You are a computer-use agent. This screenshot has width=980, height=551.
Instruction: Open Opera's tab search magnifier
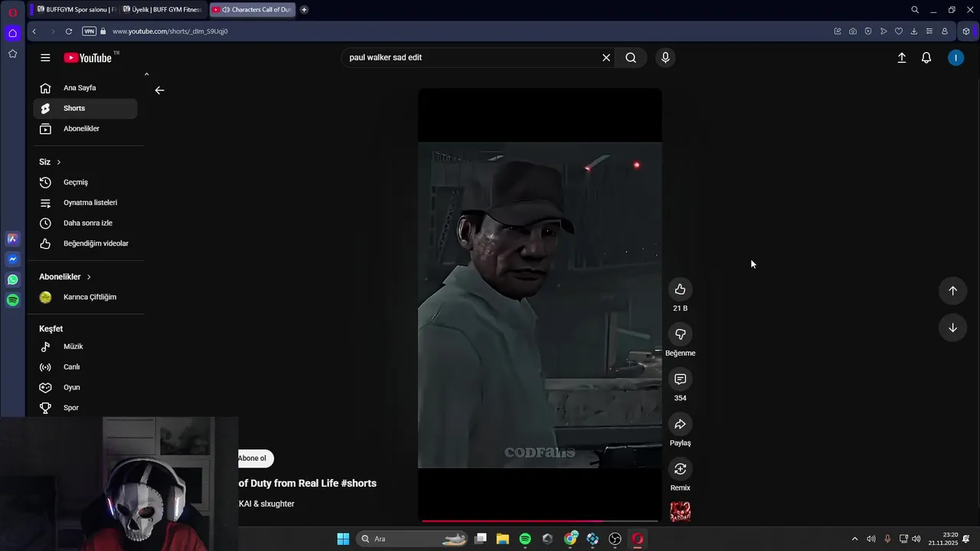(x=915, y=10)
